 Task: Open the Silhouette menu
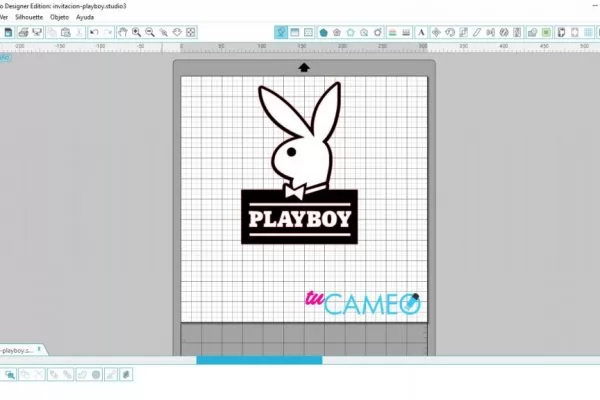coord(29,17)
